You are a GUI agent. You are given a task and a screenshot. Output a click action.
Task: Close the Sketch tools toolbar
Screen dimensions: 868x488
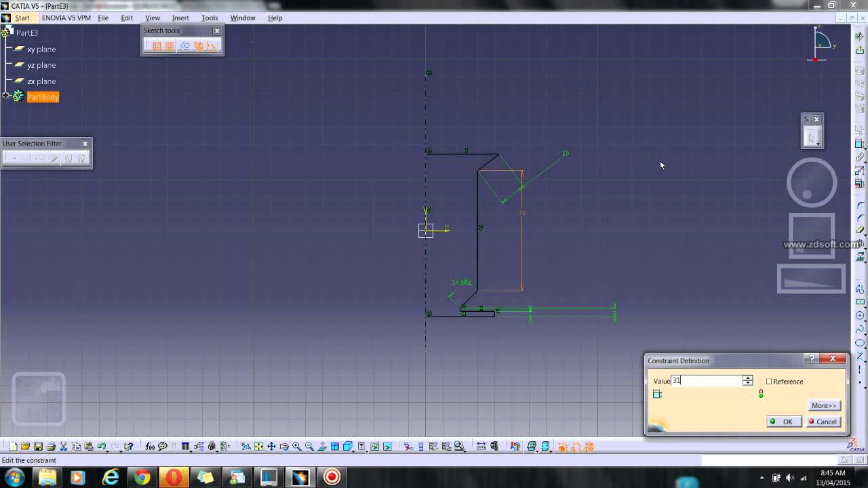tap(217, 30)
